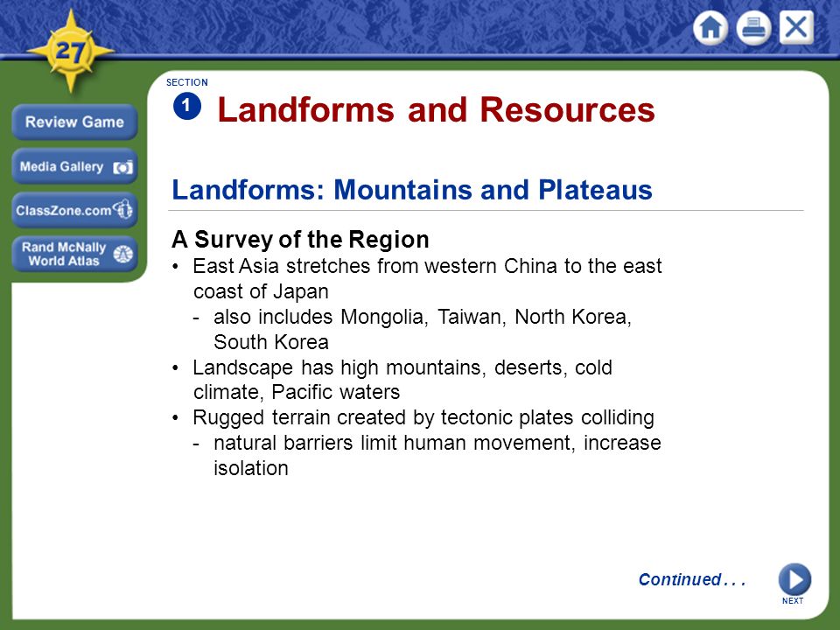The width and height of the screenshot is (840, 630).
Task: Click line "also includes Mongolia, Taiwan, North Korea"
Action: coord(423,317)
